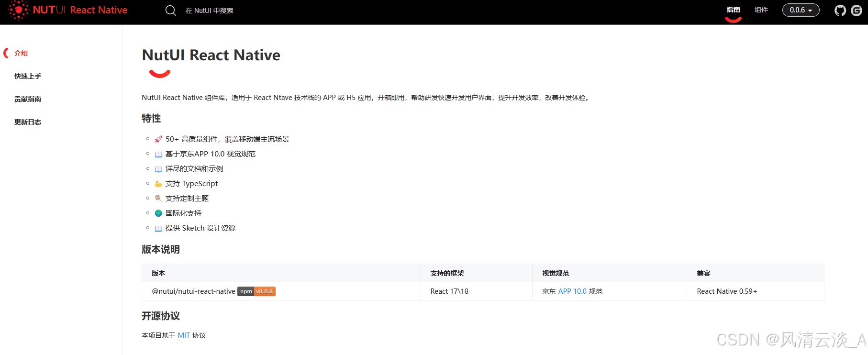The height and width of the screenshot is (355, 868).
Task: Open 更新日志 in the sidebar
Action: (28, 122)
